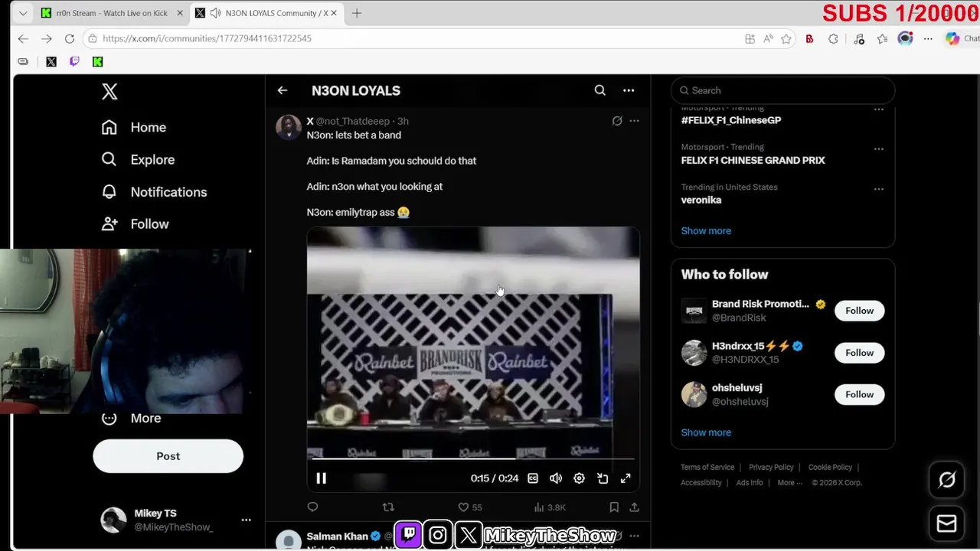Viewport: 980px width, 551px height.
Task: Open options for FELIX F1 CHINESE GRAND PRIX trend
Action: (x=879, y=148)
